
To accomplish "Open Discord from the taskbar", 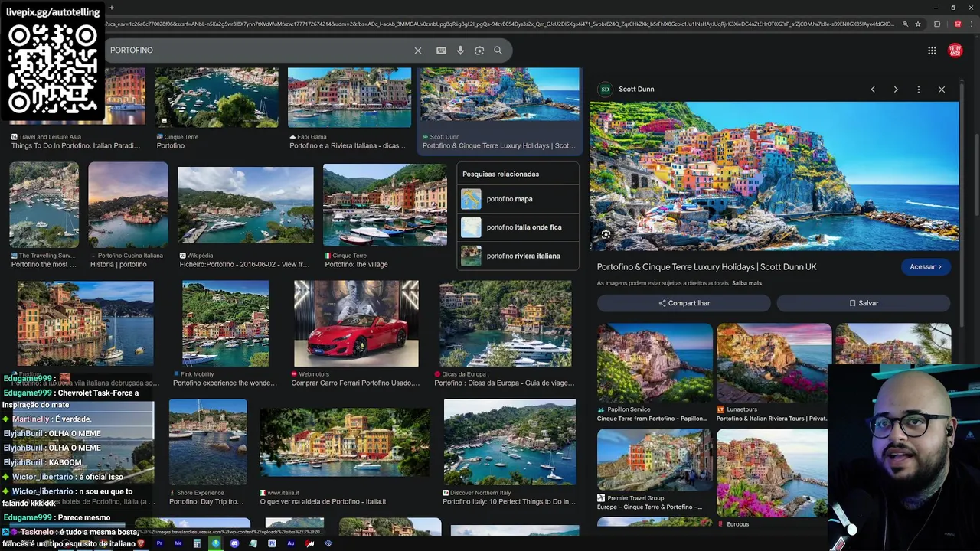I will (x=234, y=543).
